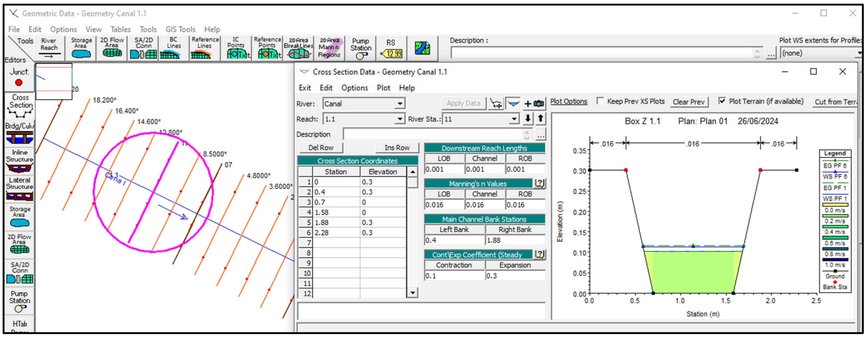Uncheck Plot Terrain (if available)

pos(722,101)
